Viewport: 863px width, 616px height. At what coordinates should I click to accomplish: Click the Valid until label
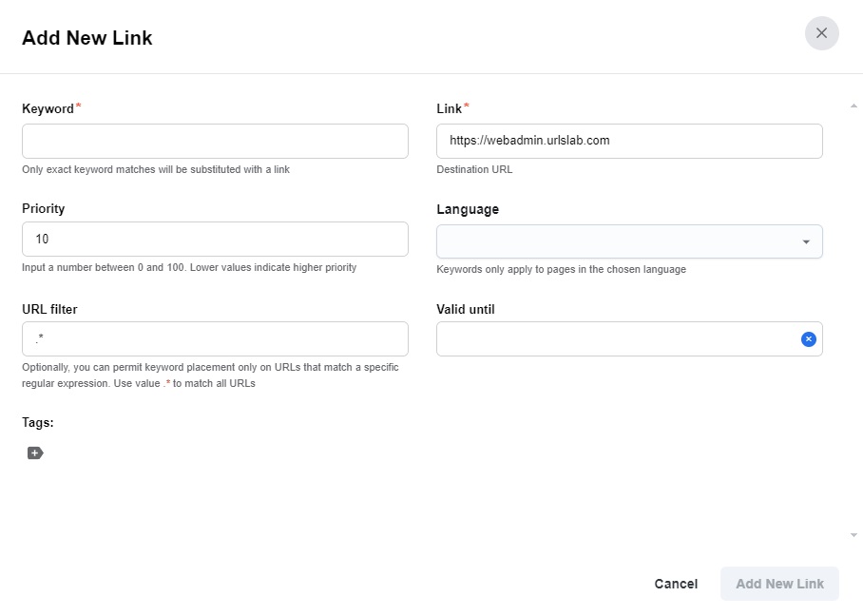(x=466, y=309)
